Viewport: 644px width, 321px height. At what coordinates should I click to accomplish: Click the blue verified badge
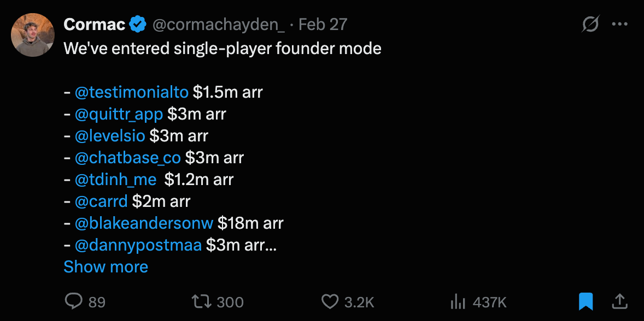tap(138, 25)
